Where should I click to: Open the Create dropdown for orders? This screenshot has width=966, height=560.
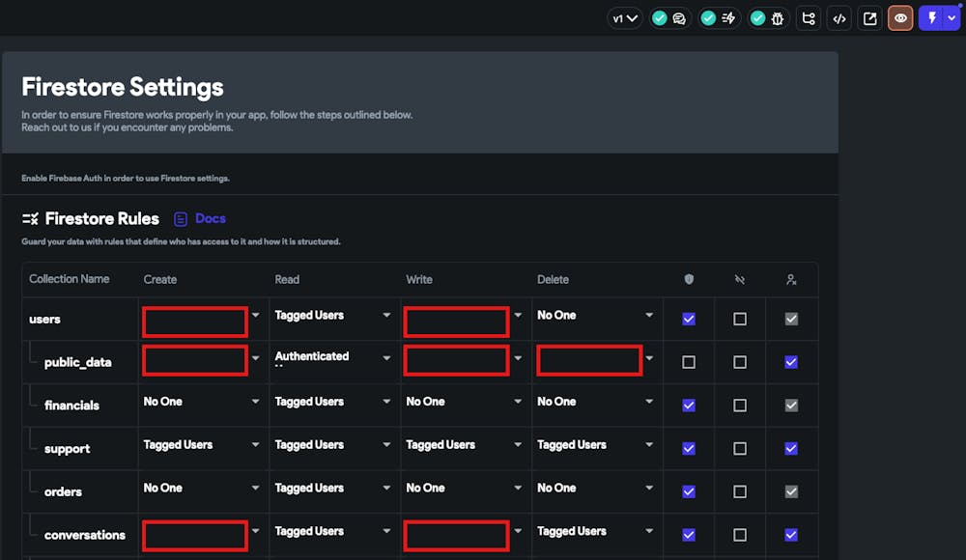coord(202,488)
